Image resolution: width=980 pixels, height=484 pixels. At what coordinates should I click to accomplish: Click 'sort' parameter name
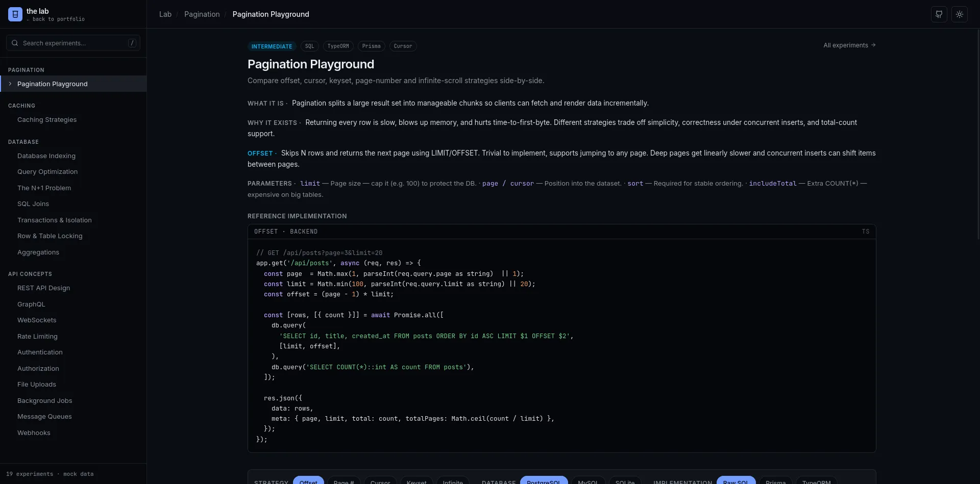pos(635,184)
